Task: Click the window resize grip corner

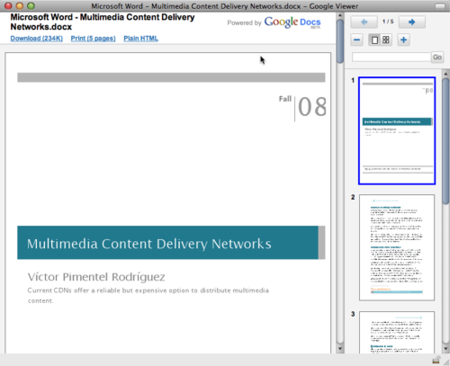Action: click(x=446, y=362)
